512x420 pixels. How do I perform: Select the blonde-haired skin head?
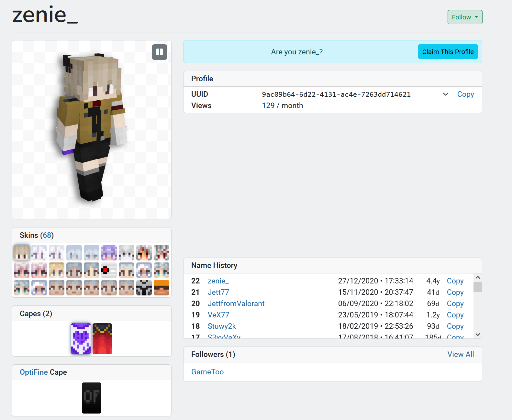pyautogui.click(x=57, y=270)
